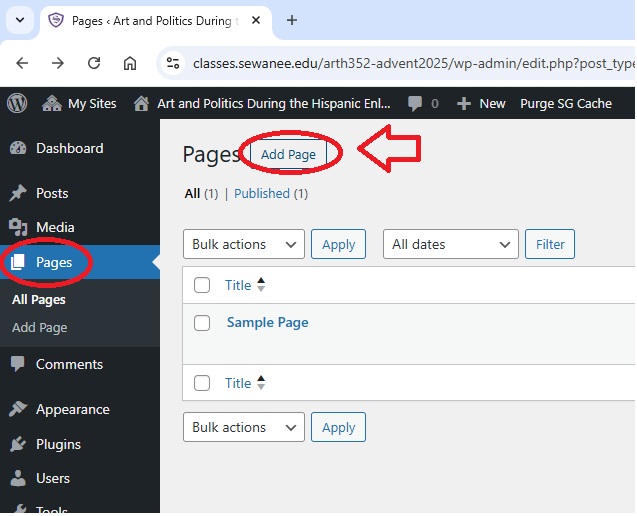
Task: Open Appearance section in sidebar
Action: click(72, 409)
